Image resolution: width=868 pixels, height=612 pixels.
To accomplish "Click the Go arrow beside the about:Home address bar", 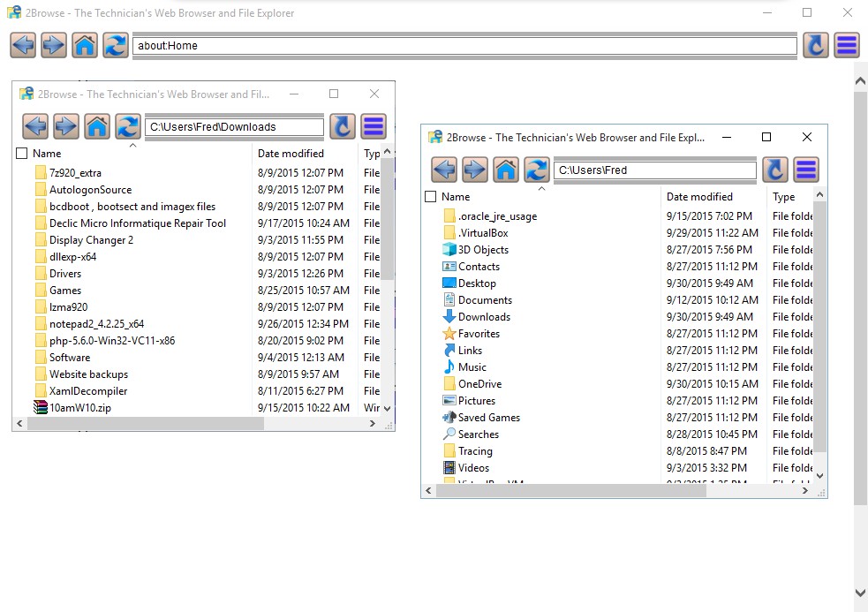I will (816, 45).
